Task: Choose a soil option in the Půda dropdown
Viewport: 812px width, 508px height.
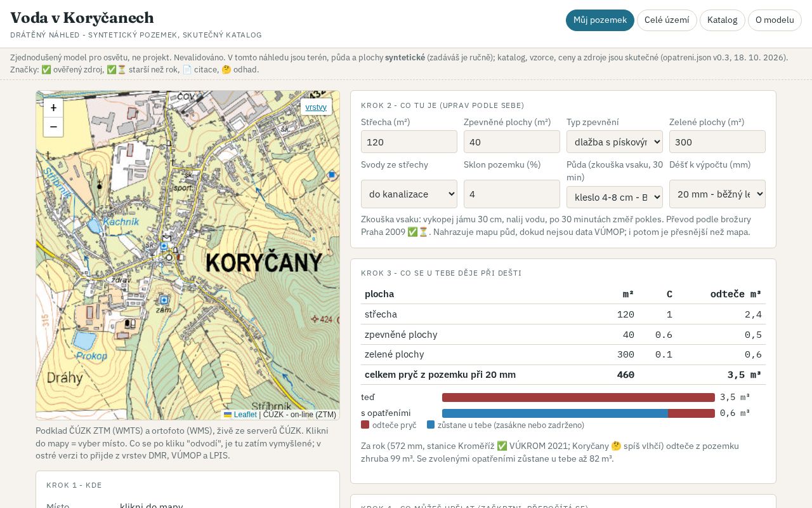Action: coord(615,197)
